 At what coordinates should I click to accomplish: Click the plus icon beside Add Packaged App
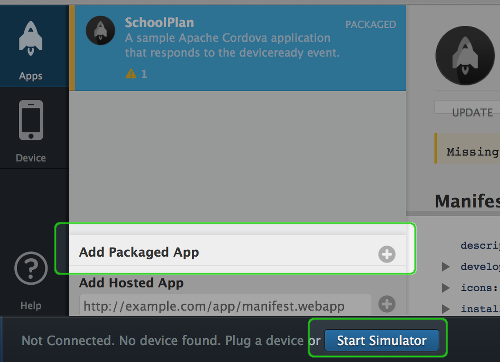[x=387, y=254]
